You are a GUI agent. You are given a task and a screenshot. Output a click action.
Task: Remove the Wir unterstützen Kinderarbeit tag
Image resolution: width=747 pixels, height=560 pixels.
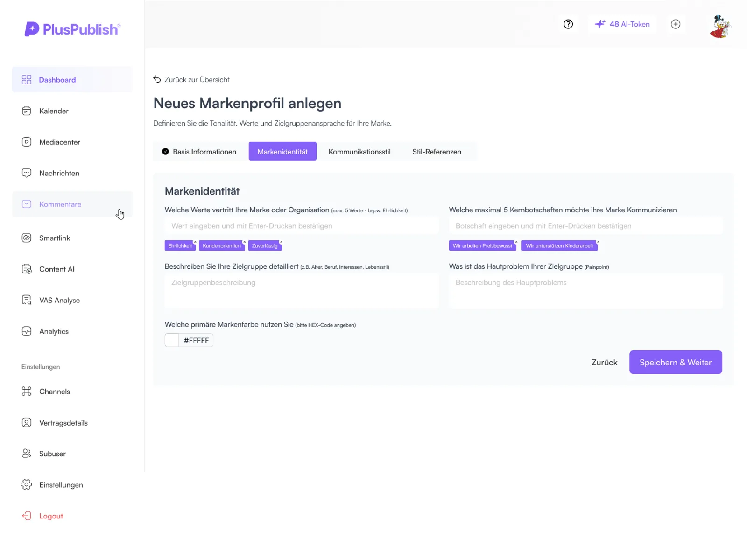click(x=598, y=242)
